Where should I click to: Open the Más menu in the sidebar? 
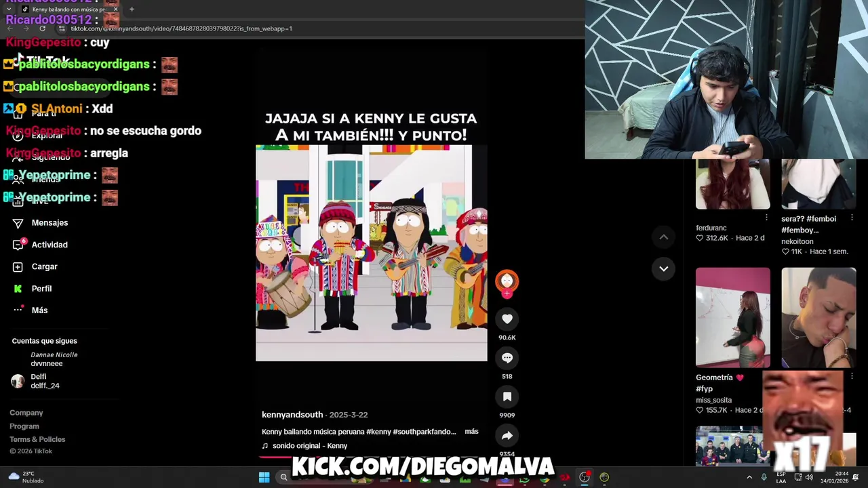pyautogui.click(x=41, y=310)
